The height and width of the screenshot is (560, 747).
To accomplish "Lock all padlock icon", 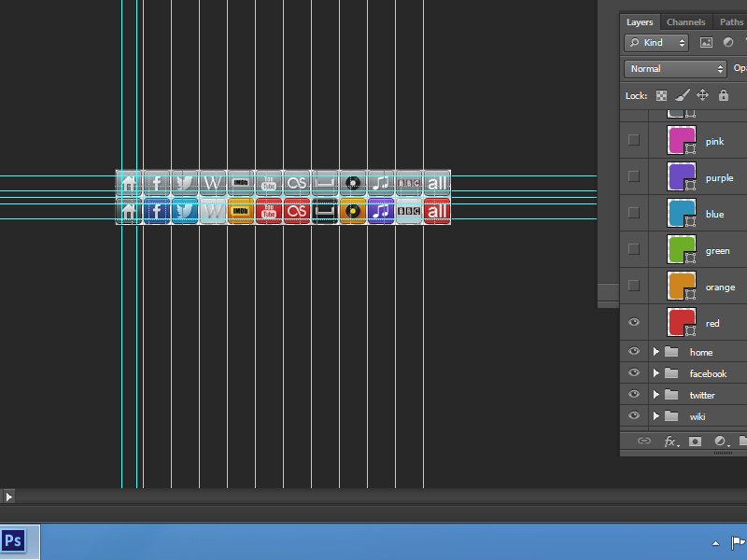I will 723,95.
